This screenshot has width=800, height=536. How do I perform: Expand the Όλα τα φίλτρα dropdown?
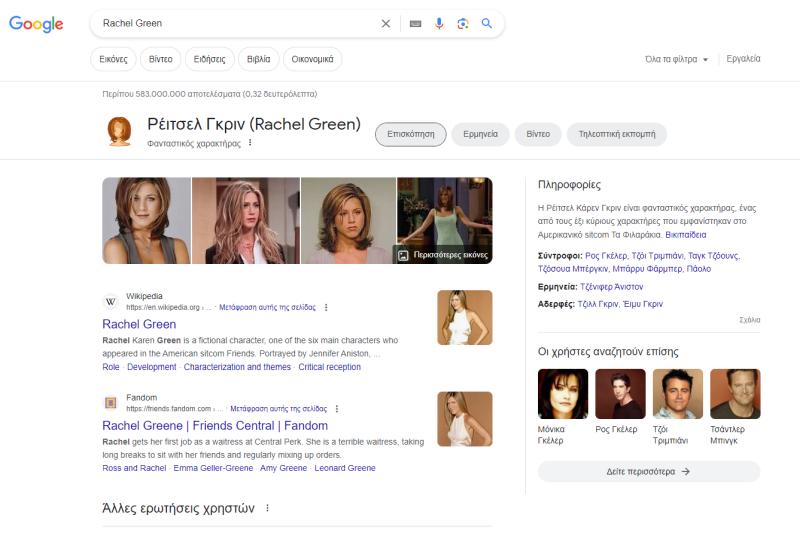[x=677, y=59]
